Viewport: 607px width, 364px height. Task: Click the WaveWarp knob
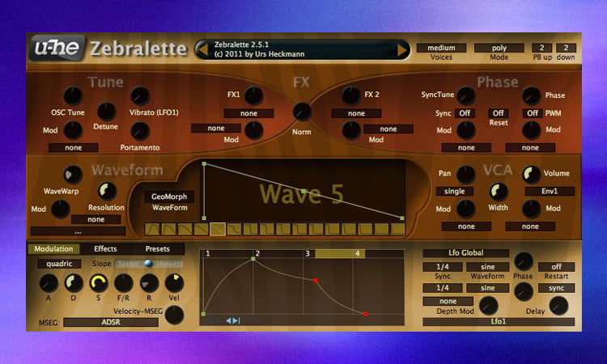pos(73,174)
